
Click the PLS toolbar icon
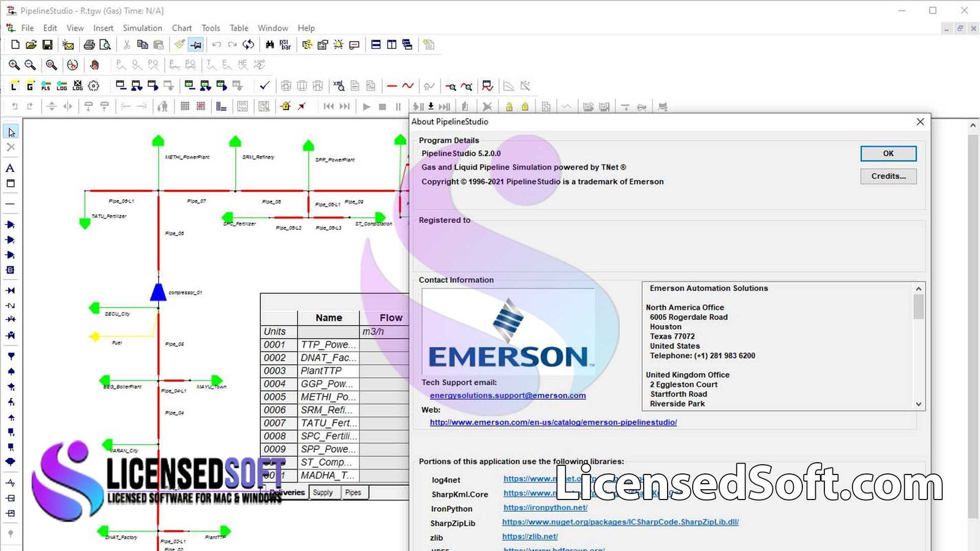click(x=46, y=86)
